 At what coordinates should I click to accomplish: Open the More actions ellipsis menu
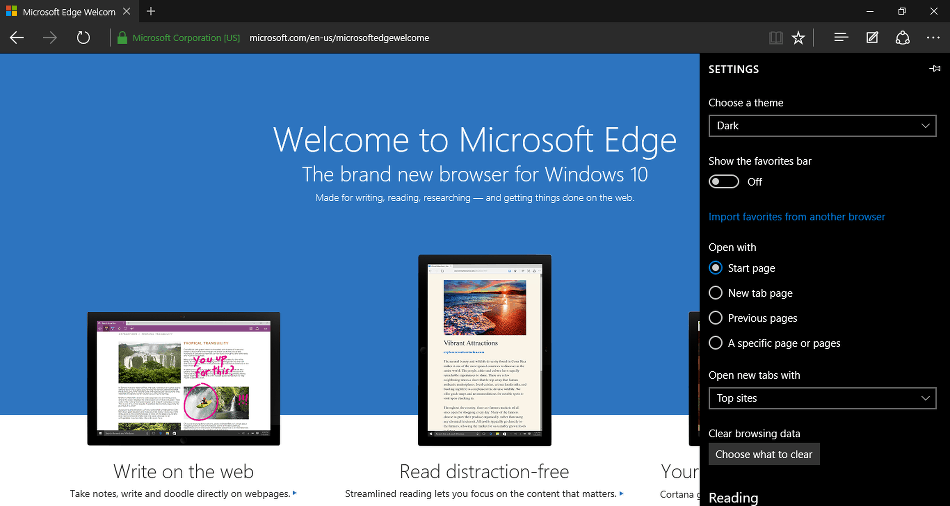click(932, 38)
